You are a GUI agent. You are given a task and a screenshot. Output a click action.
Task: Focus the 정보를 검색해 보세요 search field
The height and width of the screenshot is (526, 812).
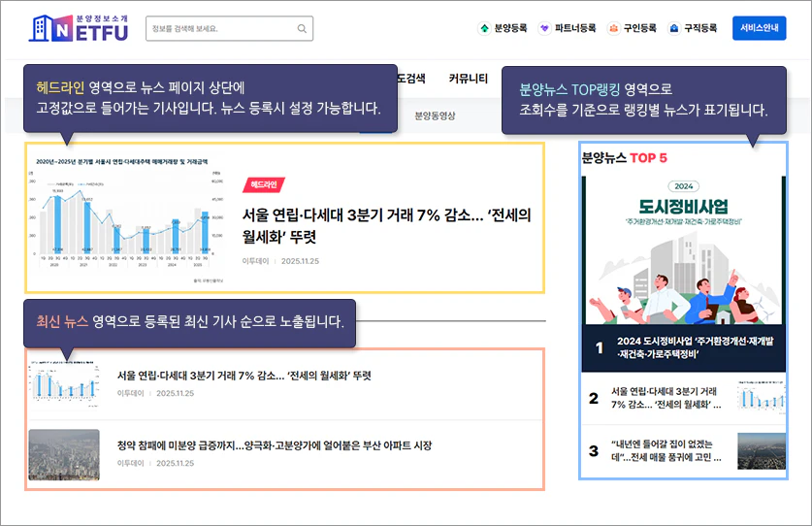coord(229,28)
